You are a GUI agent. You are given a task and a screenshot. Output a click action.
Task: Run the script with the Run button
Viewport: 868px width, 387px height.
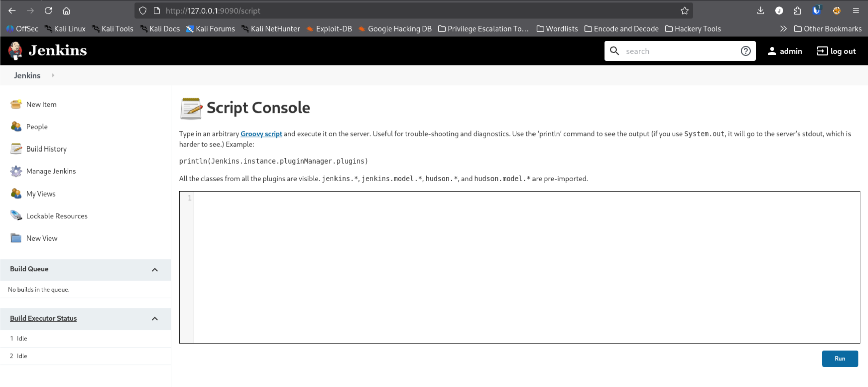(840, 359)
